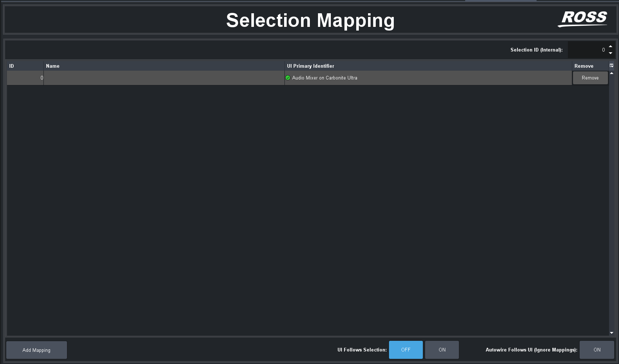Click the table column chooser icon
Image resolution: width=619 pixels, height=364 pixels.
(x=612, y=66)
